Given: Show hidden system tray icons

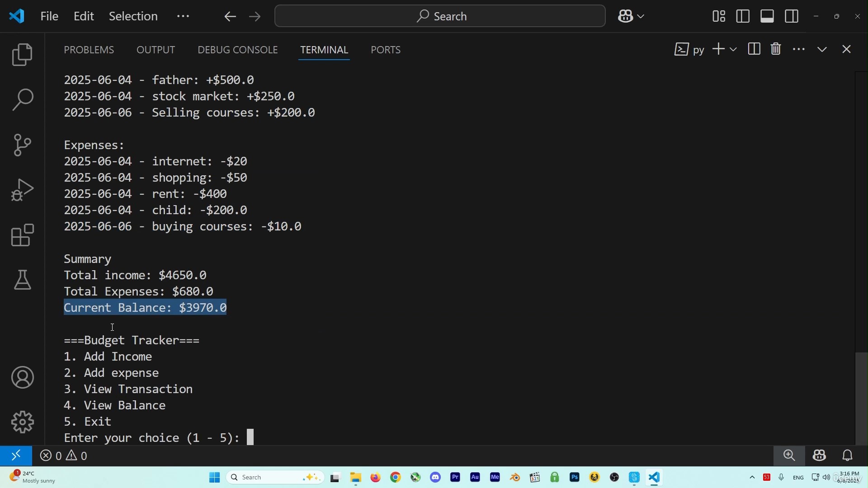Looking at the screenshot, I should coord(752,478).
